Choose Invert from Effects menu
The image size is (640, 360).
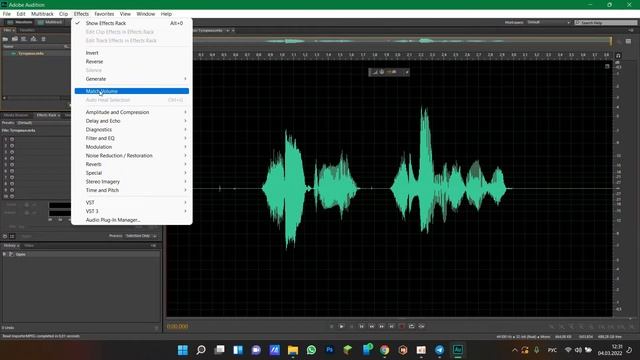(x=131, y=53)
